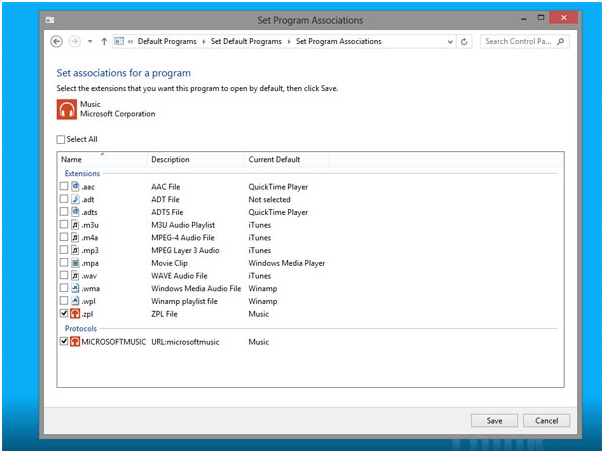Maximize the Set Program Associations window
Screen dimensions: 604x451
[x=541, y=18]
